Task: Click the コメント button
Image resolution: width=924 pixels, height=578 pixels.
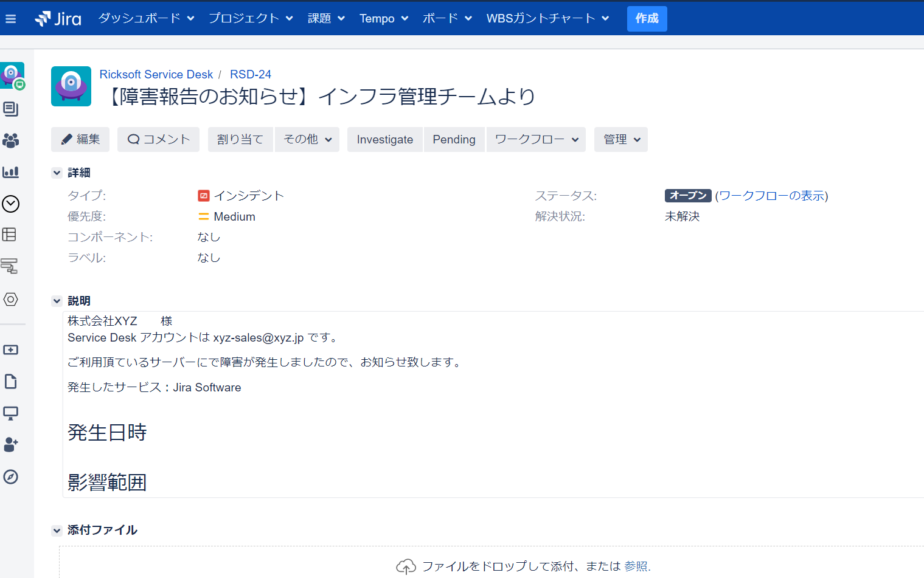Action: pyautogui.click(x=158, y=139)
